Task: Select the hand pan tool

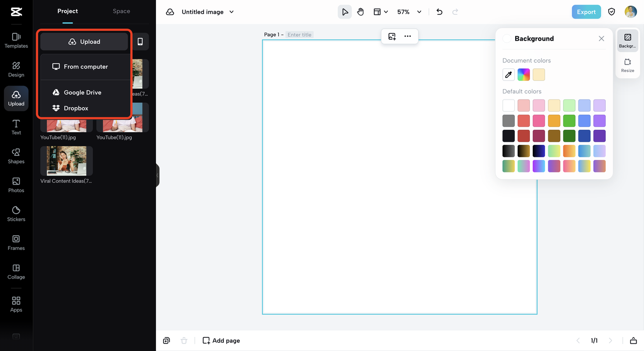Action: [x=361, y=12]
